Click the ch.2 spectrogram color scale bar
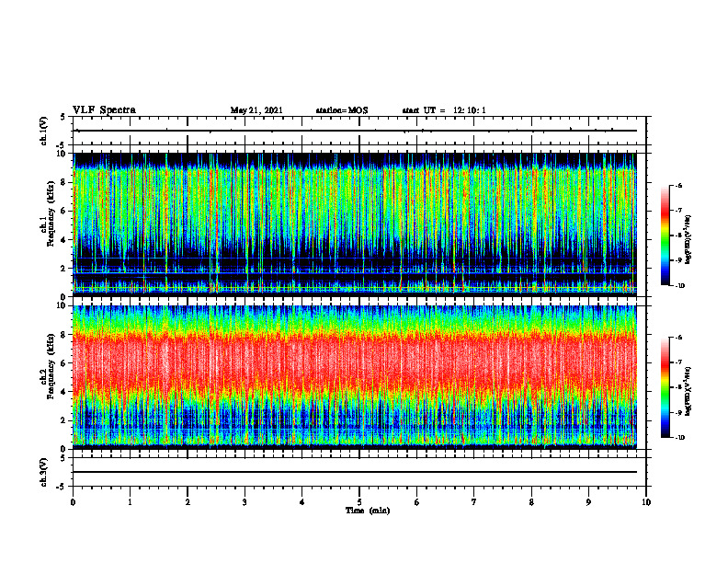 tap(665, 387)
